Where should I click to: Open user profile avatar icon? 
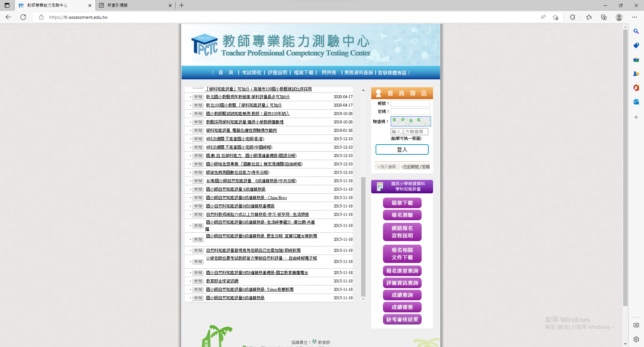tap(619, 17)
